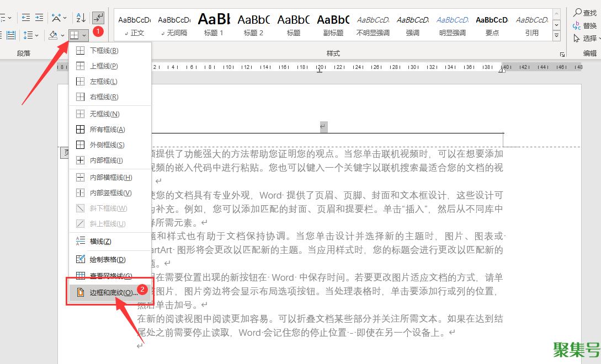The height and width of the screenshot is (364, 601).
Task: Toggle 查看网格线 (View Gridlines)
Action: [105, 276]
